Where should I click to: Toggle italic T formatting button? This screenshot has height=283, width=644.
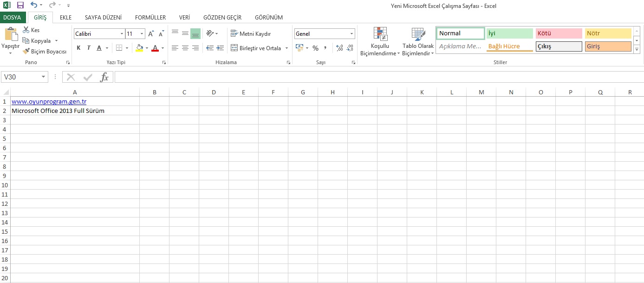click(x=89, y=48)
